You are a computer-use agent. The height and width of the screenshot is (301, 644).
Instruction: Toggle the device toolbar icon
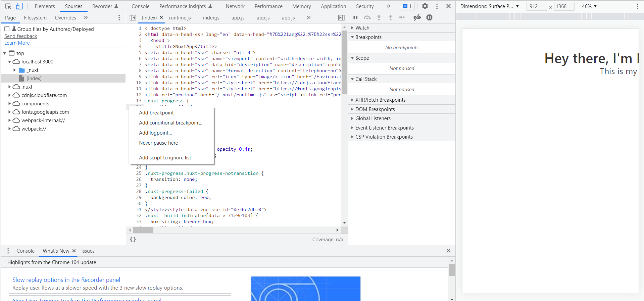pos(19,6)
